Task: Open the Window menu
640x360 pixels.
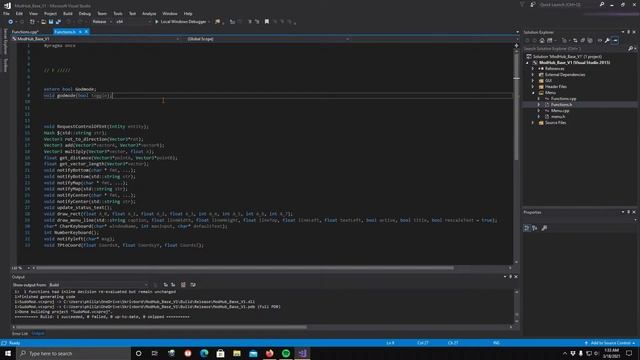Action: click(170, 13)
